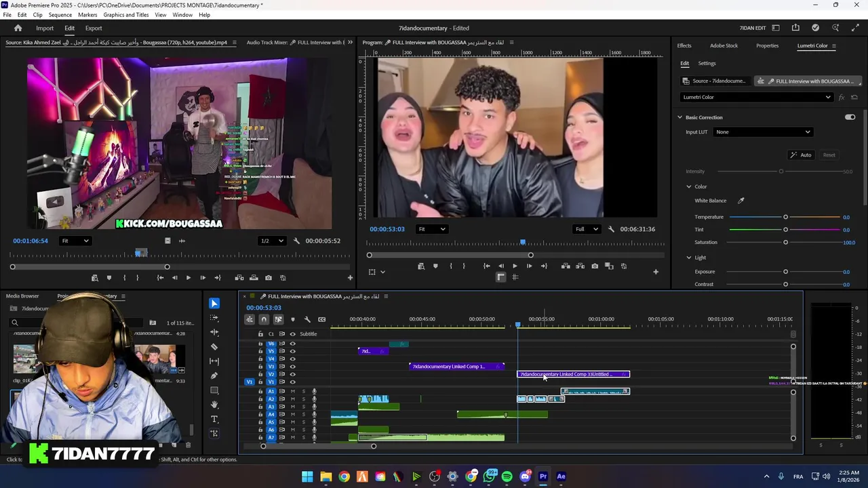The image size is (868, 488).
Task: Open the Markers menu
Action: pos(87,14)
